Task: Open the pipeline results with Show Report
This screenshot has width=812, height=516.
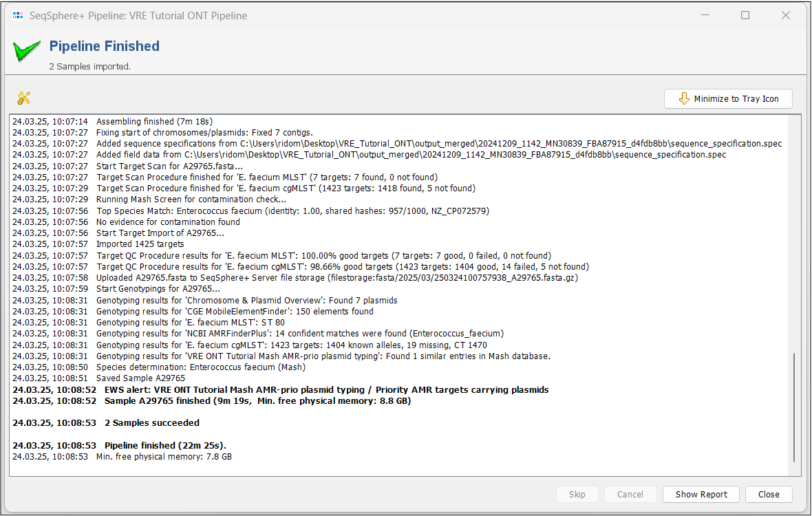Action: tap(701, 494)
